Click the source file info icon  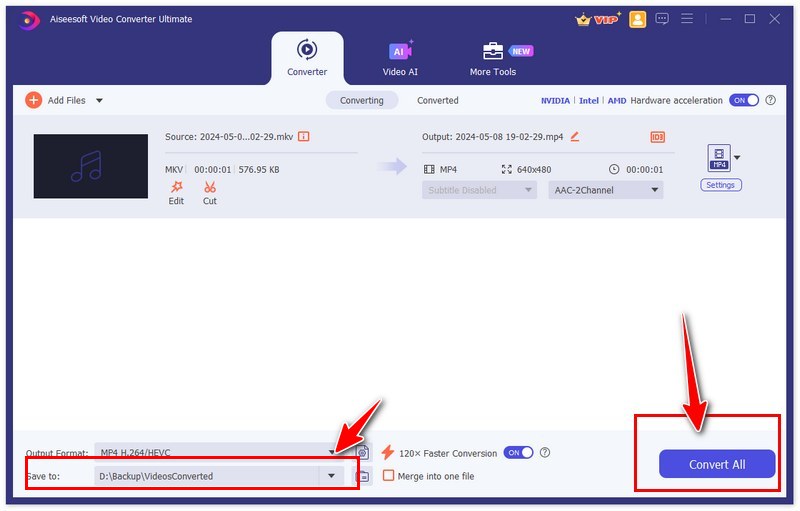[304, 136]
